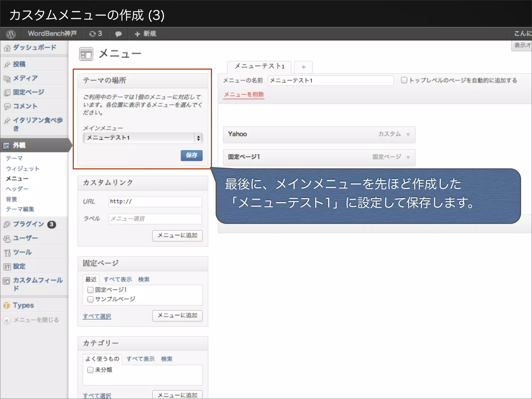The width and height of the screenshot is (532, 399).
Task: Click WordBench神戸 site name in admin bar
Action: point(52,34)
